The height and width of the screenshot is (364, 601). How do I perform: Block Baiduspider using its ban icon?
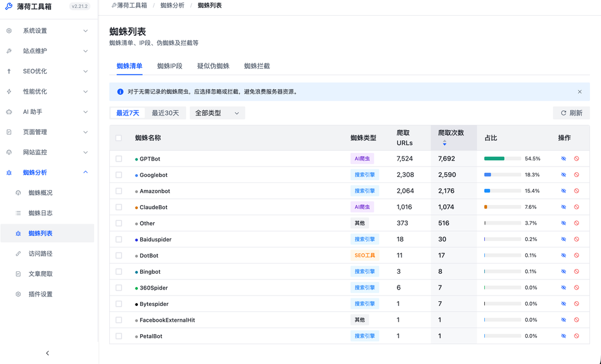[x=576, y=239]
